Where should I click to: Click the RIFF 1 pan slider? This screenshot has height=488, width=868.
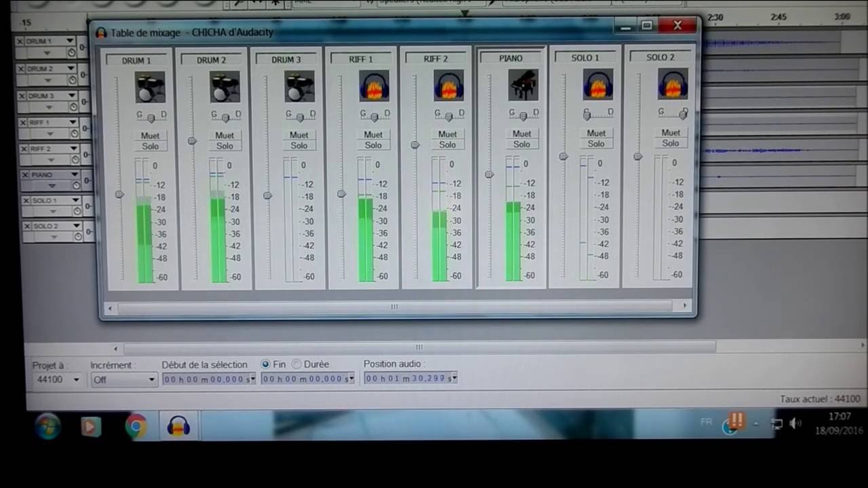tap(374, 117)
